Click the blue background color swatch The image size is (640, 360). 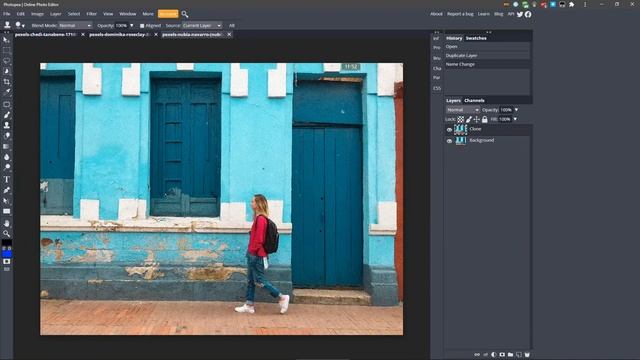point(7,254)
